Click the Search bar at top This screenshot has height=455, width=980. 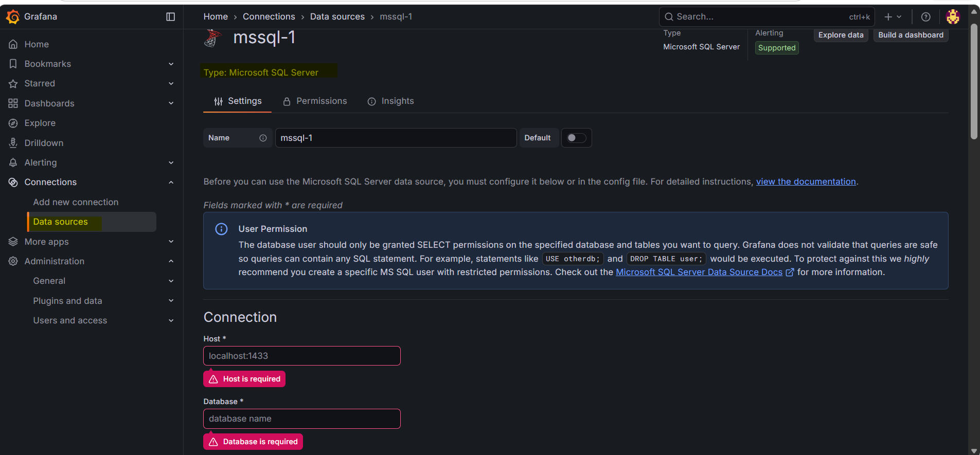pos(767,17)
